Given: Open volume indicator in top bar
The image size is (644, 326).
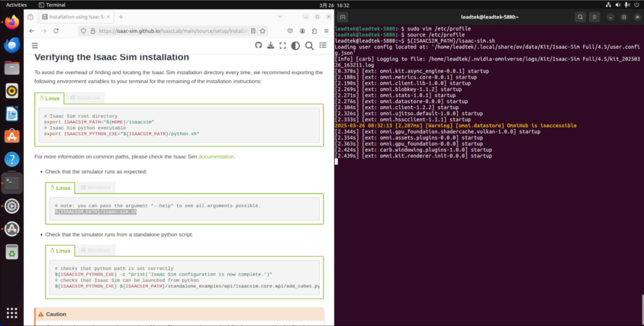Looking at the screenshot, I should pos(618,5).
